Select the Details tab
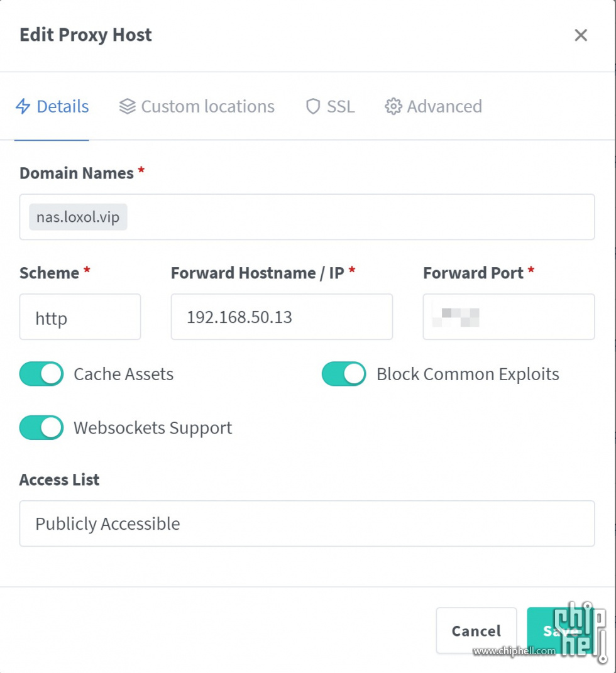The height and width of the screenshot is (673, 616). (x=52, y=106)
